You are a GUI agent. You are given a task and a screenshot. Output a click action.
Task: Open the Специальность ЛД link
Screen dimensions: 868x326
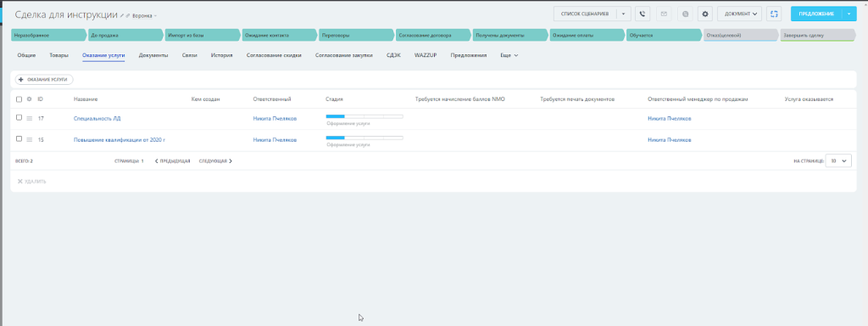click(97, 119)
